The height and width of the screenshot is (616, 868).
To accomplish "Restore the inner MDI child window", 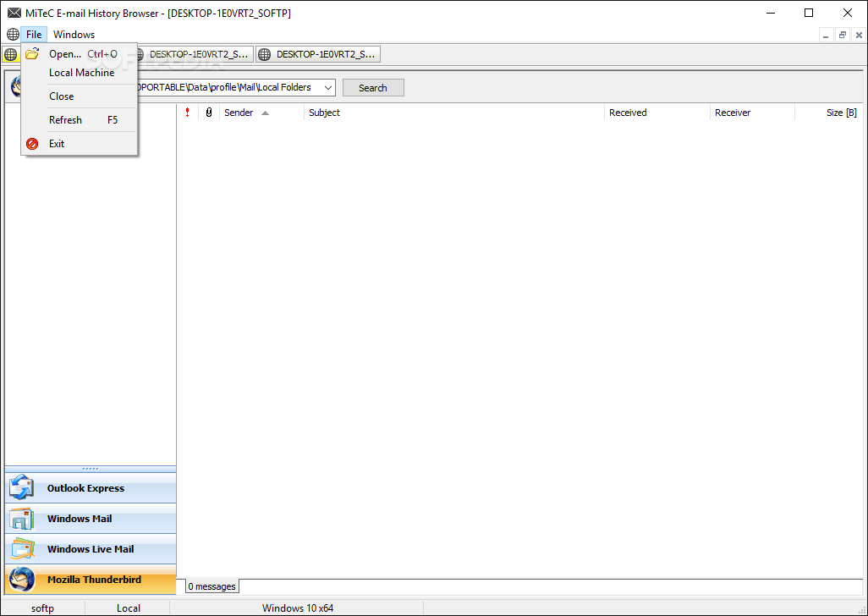I will pyautogui.click(x=843, y=35).
